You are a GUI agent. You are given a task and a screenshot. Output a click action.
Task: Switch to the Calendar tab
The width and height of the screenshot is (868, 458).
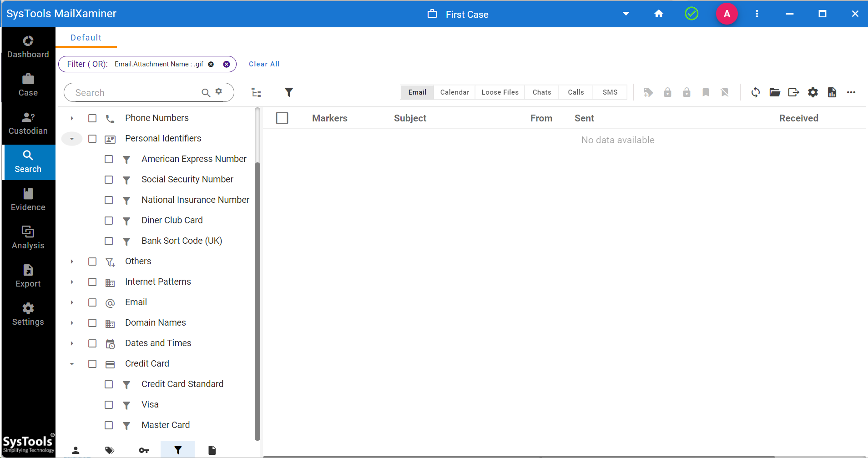point(454,92)
